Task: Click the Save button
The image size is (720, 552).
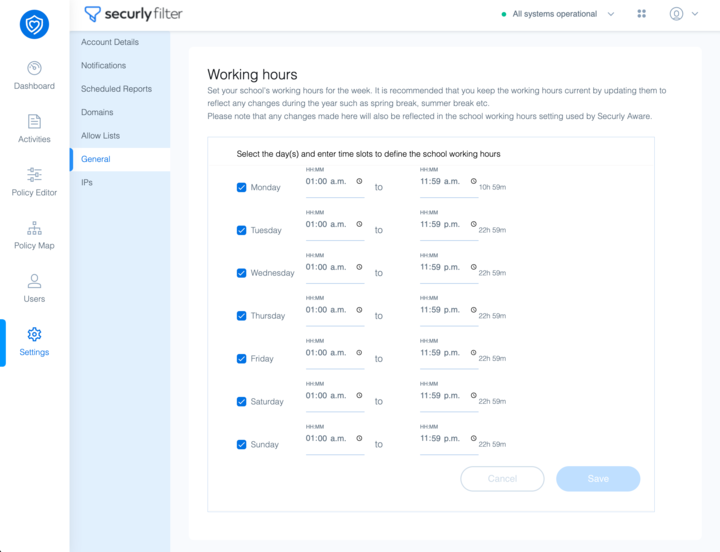Action: (598, 479)
